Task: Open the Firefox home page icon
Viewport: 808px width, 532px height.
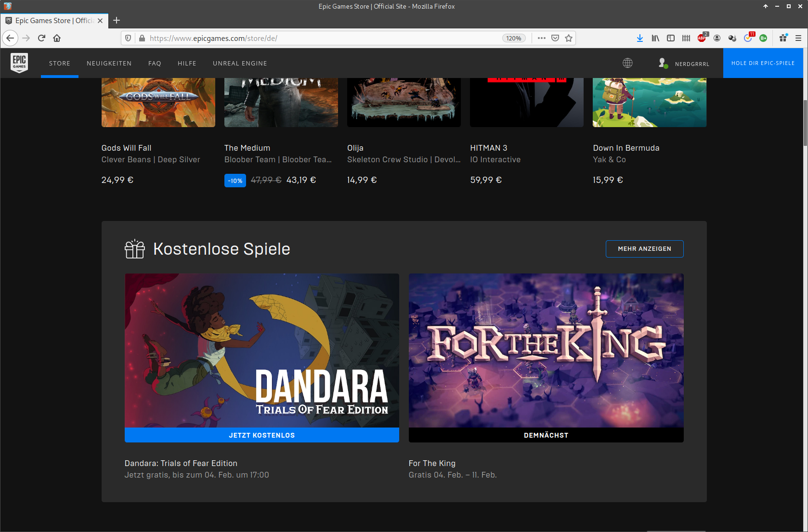Action: pyautogui.click(x=57, y=38)
